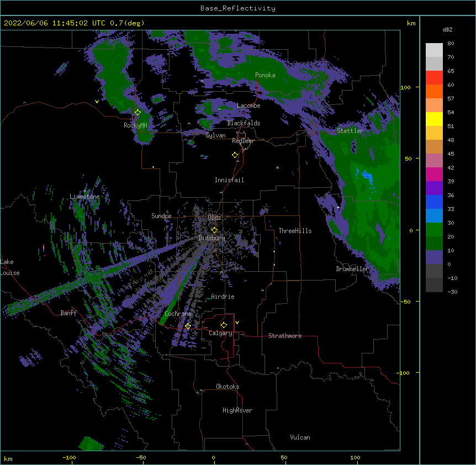This screenshot has height=465, width=476.
Task: Click the Vulcan city label
Action: [x=300, y=437]
